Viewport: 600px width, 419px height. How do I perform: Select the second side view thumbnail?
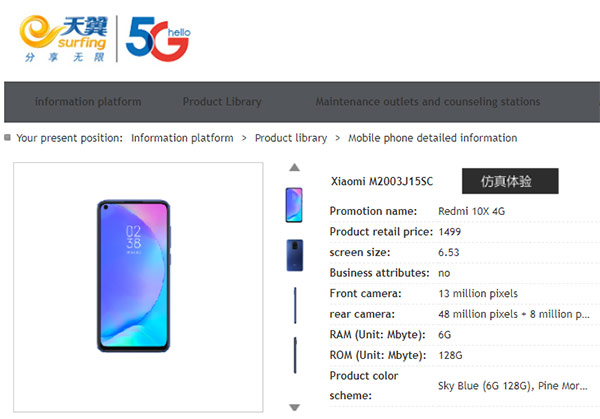tap(295, 355)
